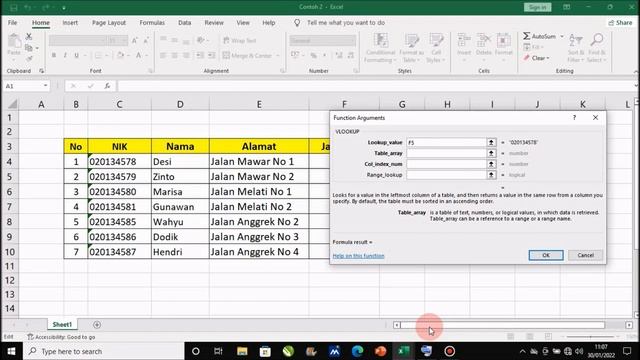
Task: Click cell containing Gunawan
Action: [x=180, y=207]
